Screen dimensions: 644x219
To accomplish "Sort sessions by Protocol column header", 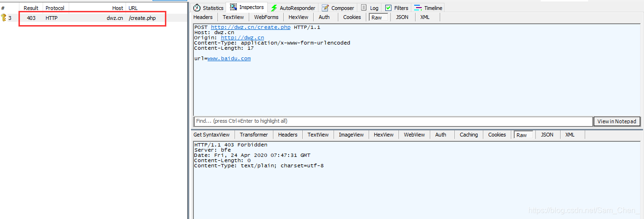I will [55, 8].
